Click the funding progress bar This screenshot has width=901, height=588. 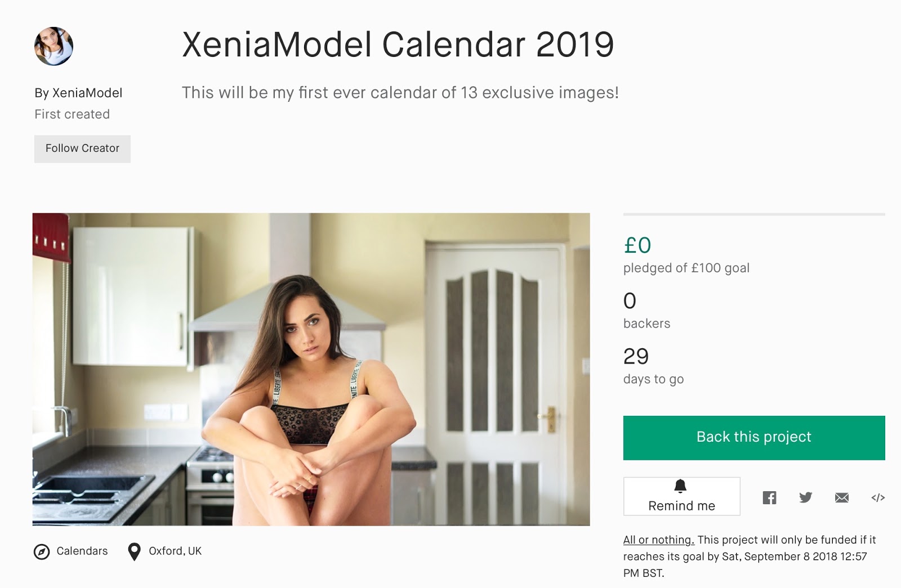[x=753, y=214]
